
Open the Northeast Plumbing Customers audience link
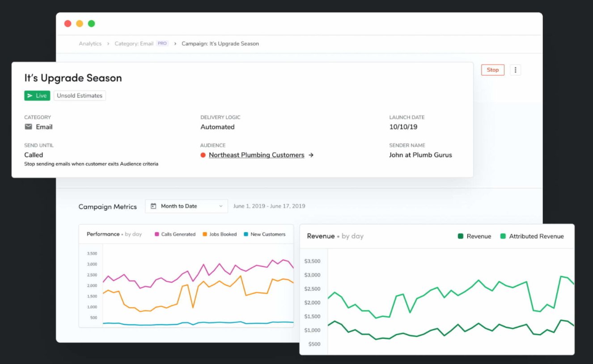tap(256, 155)
